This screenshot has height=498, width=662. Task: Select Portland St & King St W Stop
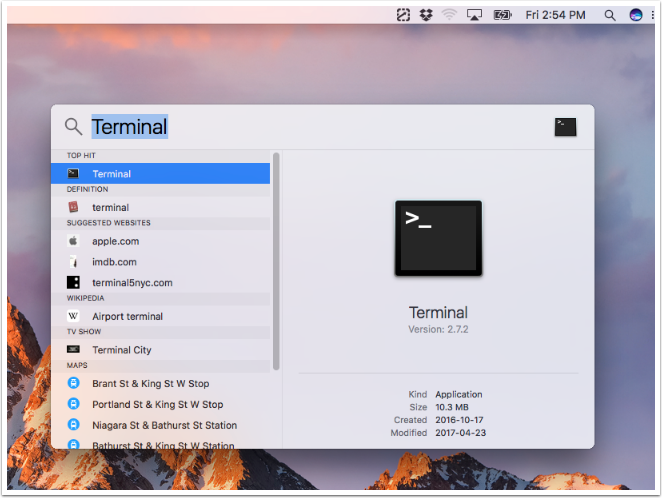tap(160, 404)
